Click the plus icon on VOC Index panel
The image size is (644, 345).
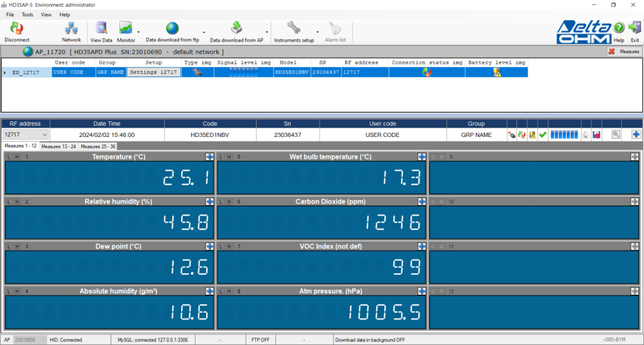tap(421, 246)
